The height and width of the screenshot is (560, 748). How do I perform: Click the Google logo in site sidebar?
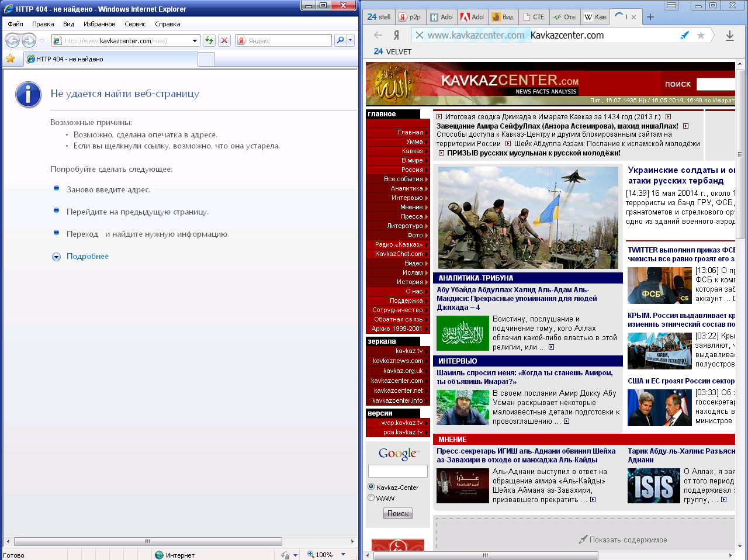tap(398, 454)
